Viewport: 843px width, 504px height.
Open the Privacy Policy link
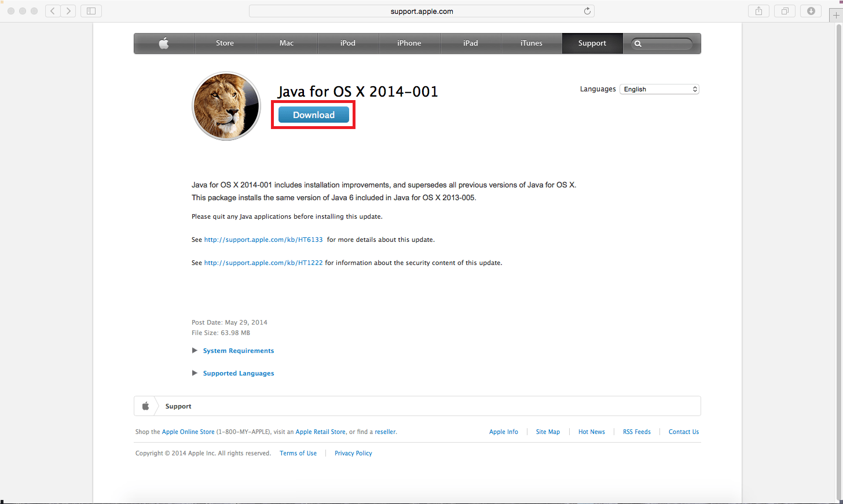tap(353, 453)
